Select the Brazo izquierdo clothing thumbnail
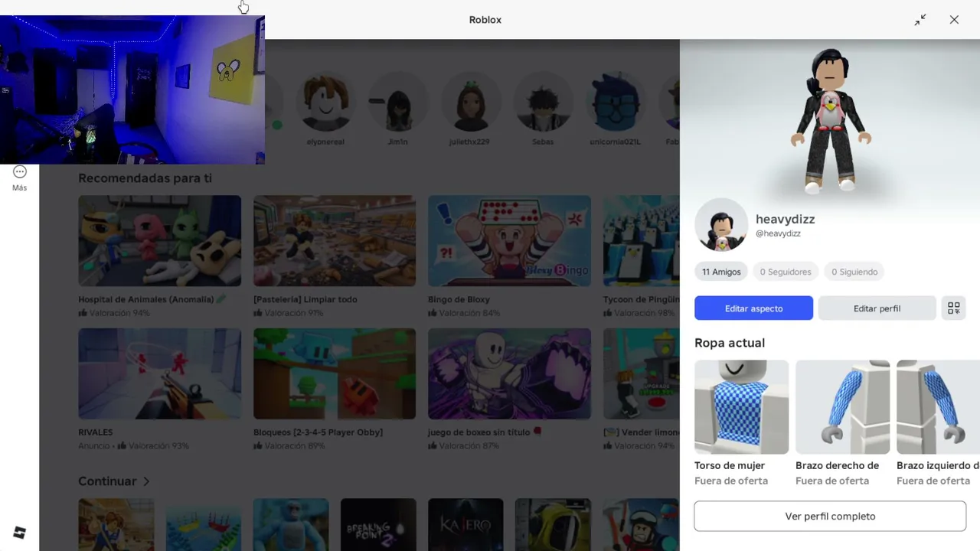 click(938, 407)
